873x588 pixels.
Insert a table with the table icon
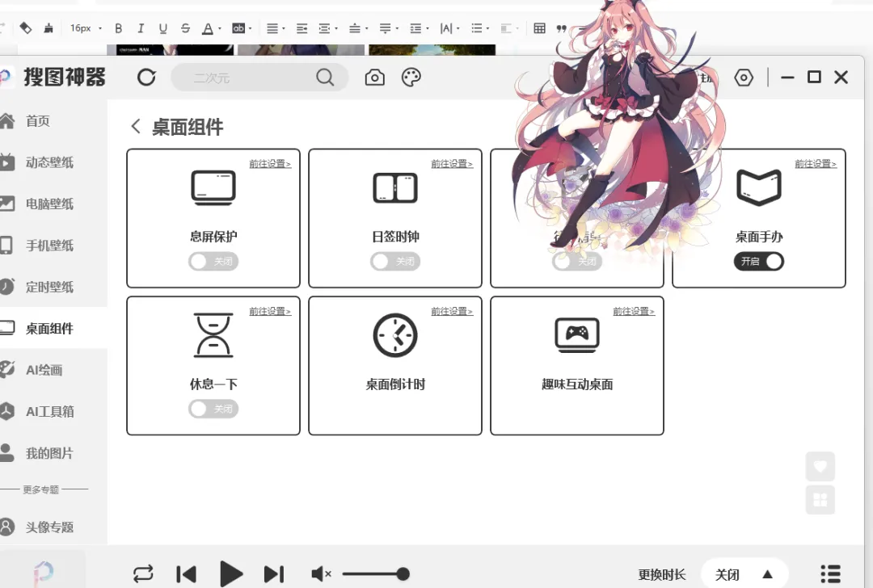point(539,28)
